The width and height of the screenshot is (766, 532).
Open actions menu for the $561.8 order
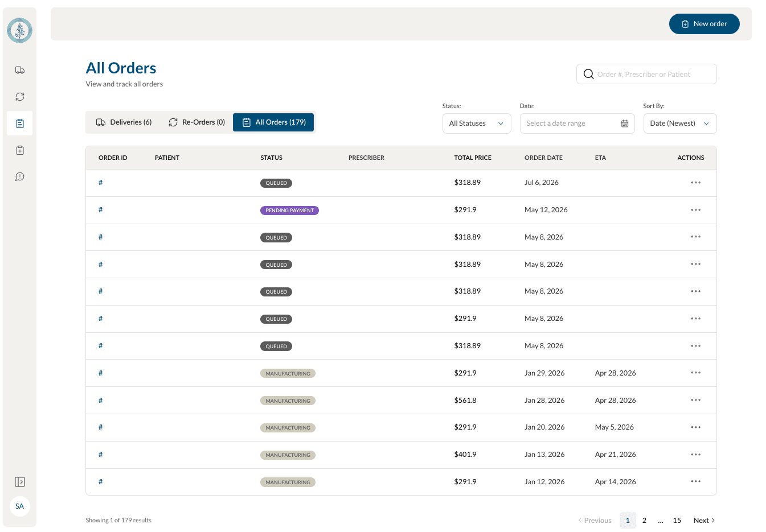696,400
